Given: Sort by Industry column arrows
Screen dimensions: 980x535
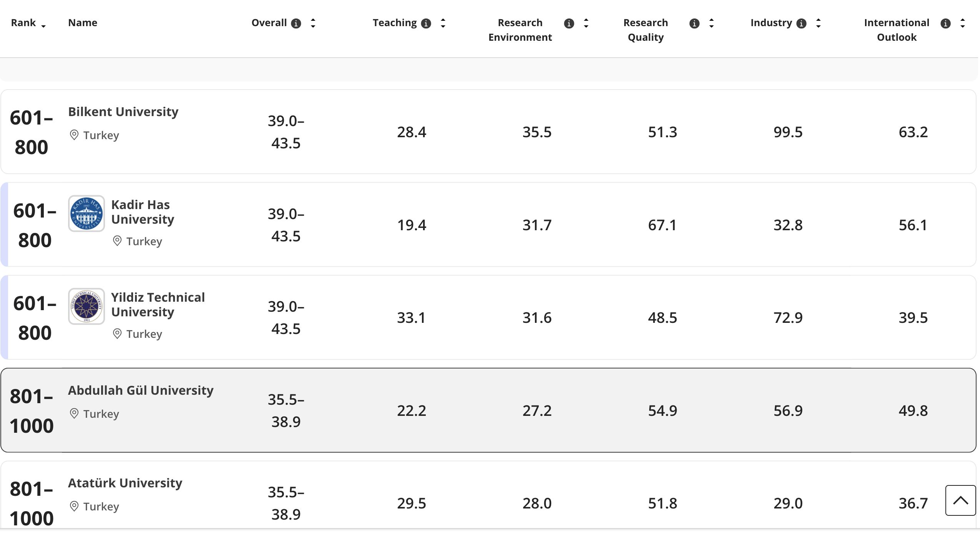Looking at the screenshot, I should pyautogui.click(x=818, y=23).
